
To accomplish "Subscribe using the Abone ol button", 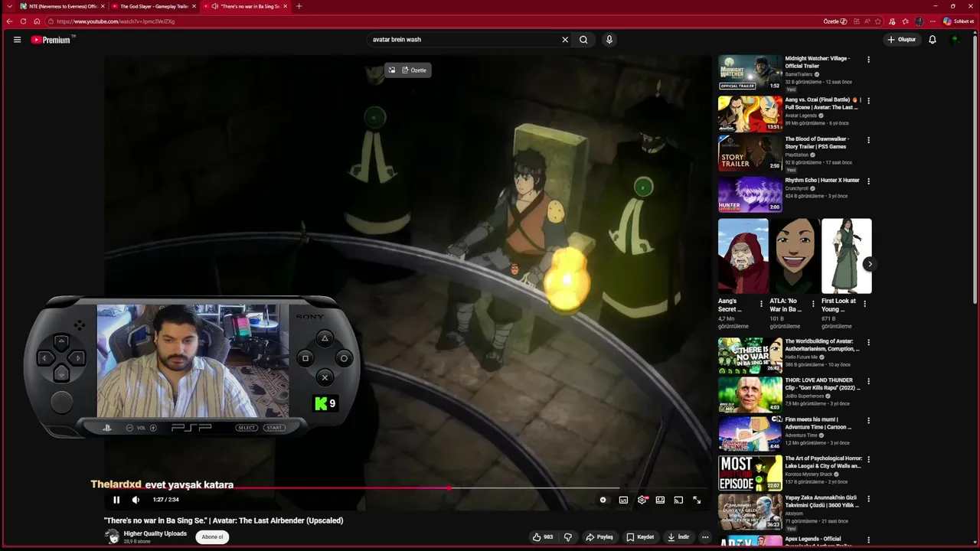I will [212, 537].
